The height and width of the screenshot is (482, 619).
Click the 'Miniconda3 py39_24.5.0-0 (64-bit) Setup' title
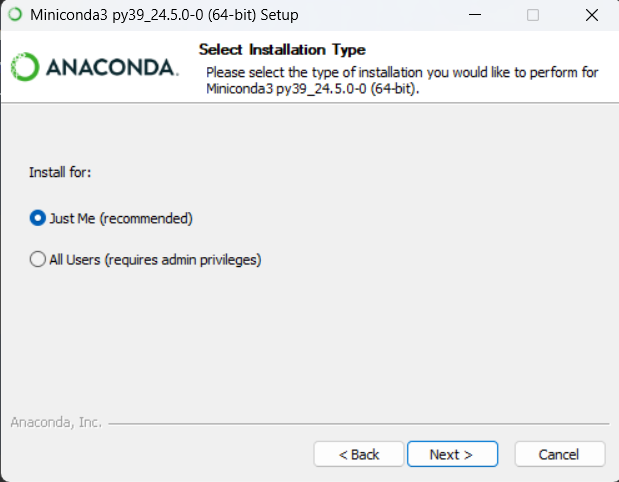coord(164,15)
